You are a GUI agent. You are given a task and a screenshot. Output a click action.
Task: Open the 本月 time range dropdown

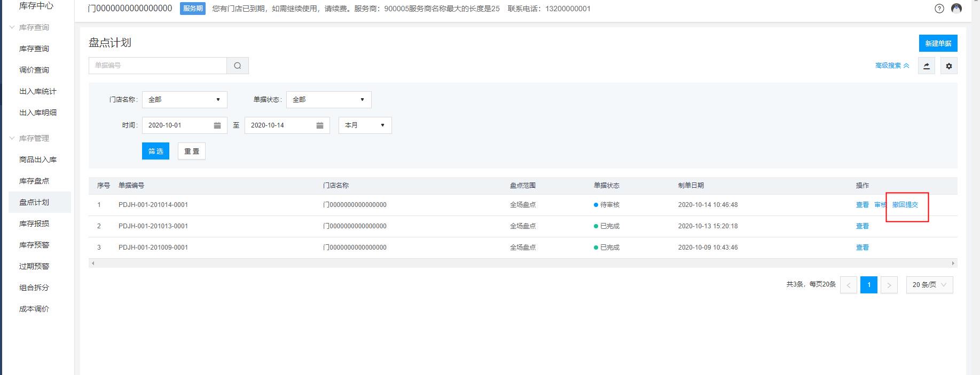tap(365, 125)
